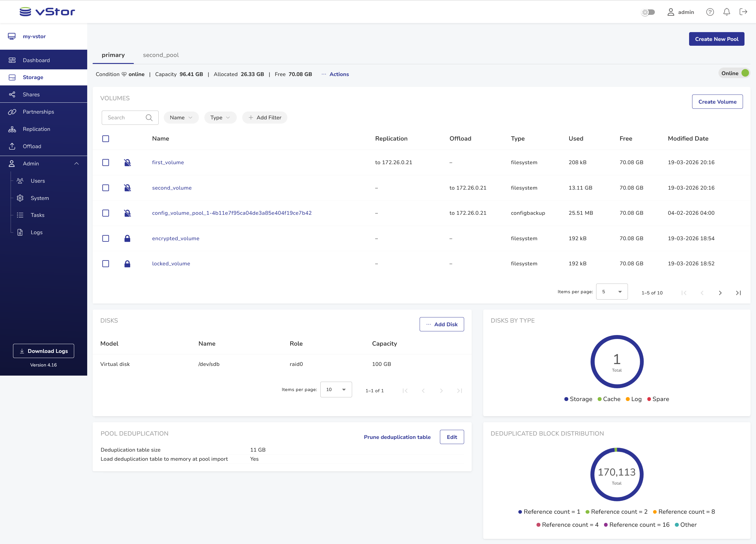Click the Disks by Type donut chart

tap(617, 362)
